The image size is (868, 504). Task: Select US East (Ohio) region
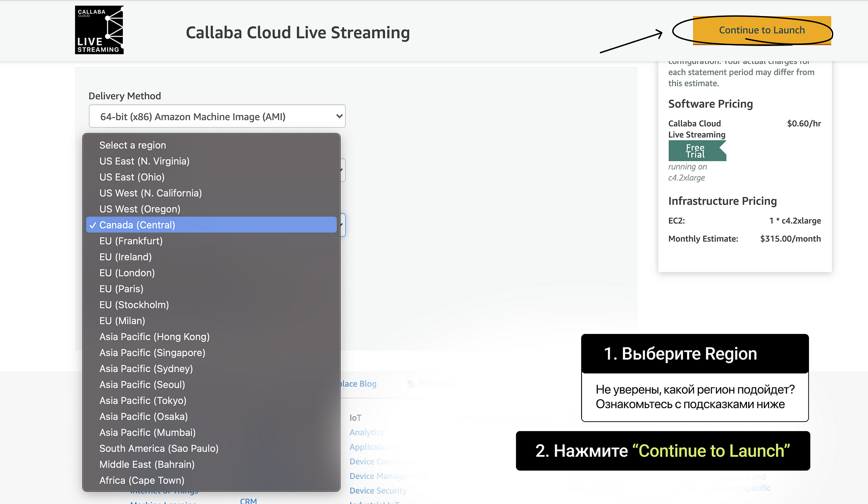pyautogui.click(x=211, y=177)
